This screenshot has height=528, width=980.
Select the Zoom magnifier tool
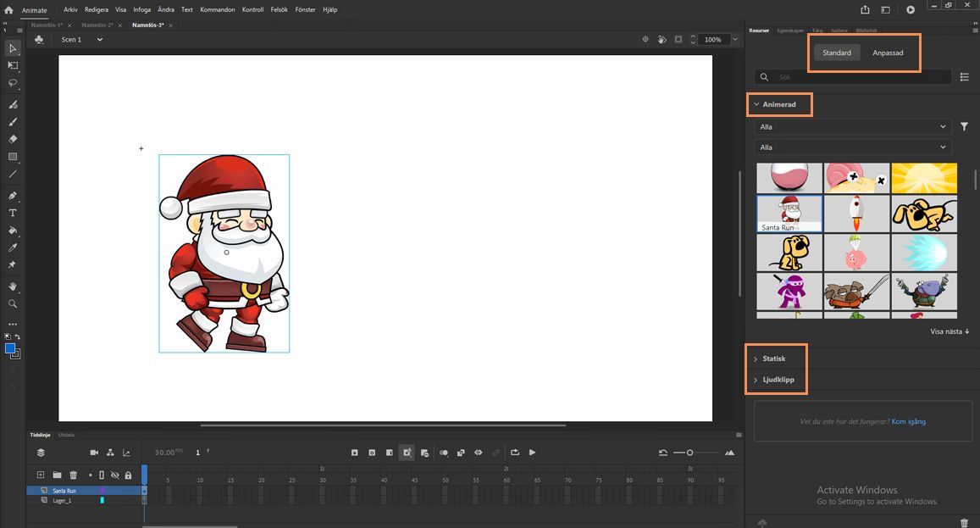tap(13, 304)
